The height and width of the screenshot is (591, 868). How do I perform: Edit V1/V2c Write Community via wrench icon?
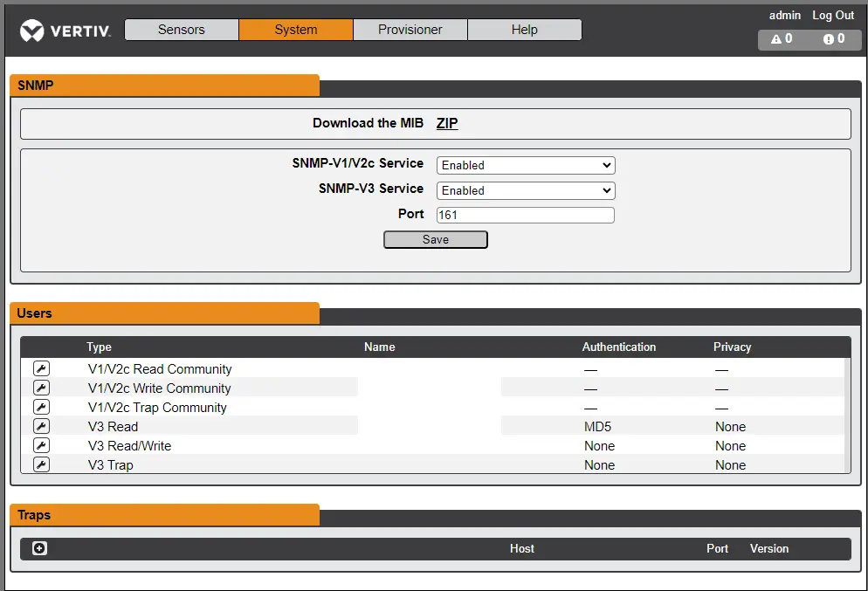(41, 388)
